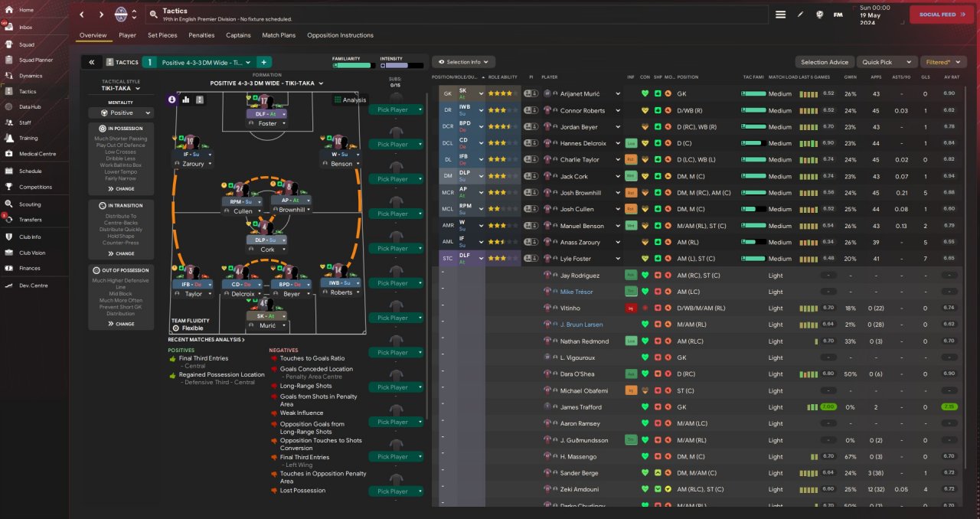Screen dimensions: 980x519
Task: Click the Intensity bar
Action: 401,66
